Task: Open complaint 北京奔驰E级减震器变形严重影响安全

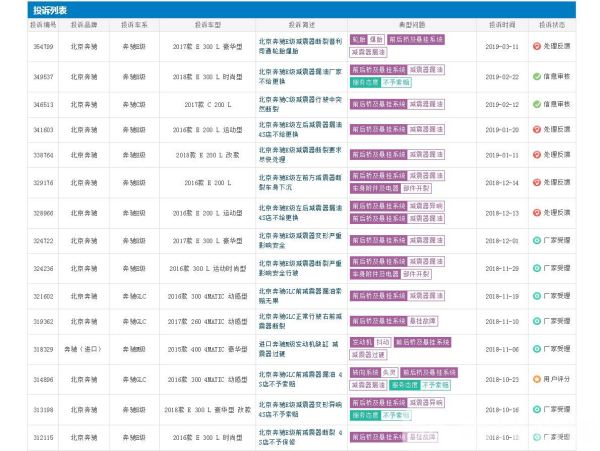Action: (x=300, y=241)
